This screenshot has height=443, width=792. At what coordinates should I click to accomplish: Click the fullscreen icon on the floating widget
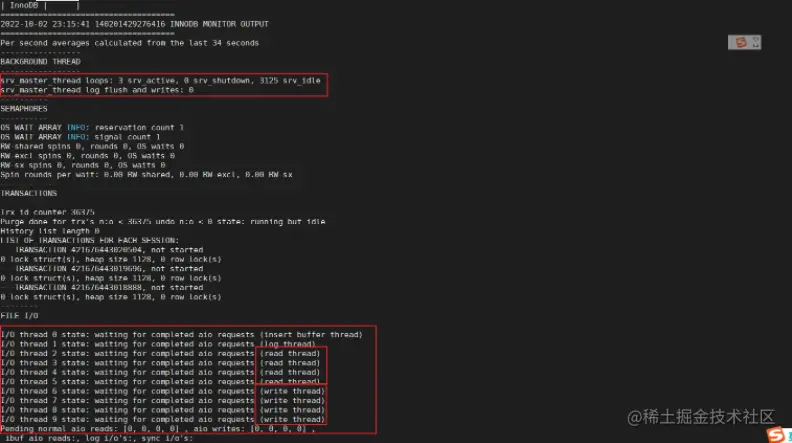tap(756, 42)
